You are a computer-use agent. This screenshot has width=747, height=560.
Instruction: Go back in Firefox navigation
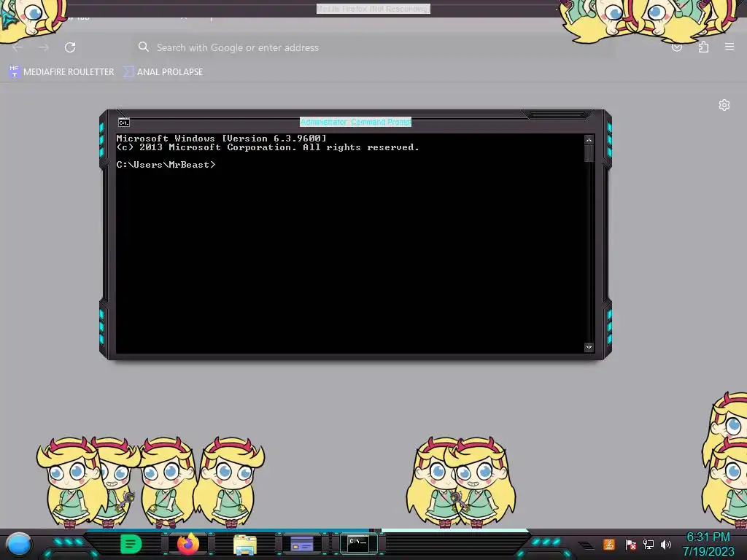(x=18, y=47)
